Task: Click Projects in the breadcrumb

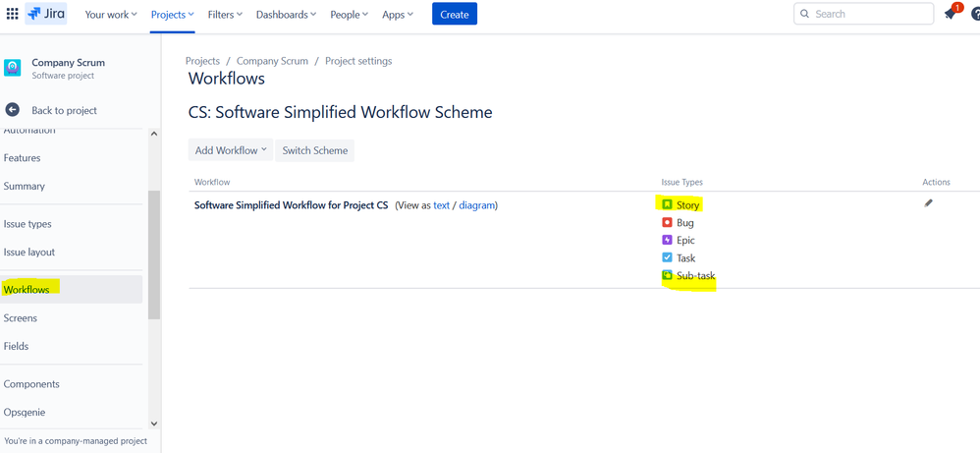Action: [202, 61]
